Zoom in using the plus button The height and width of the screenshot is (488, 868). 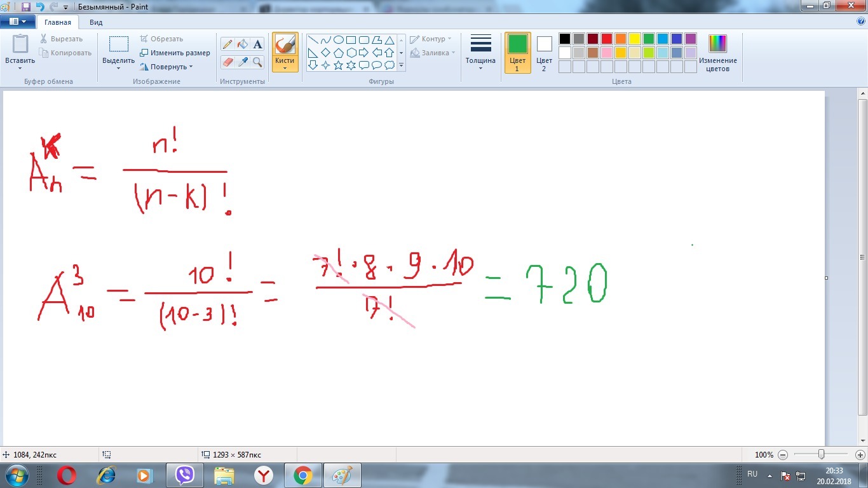point(860,455)
